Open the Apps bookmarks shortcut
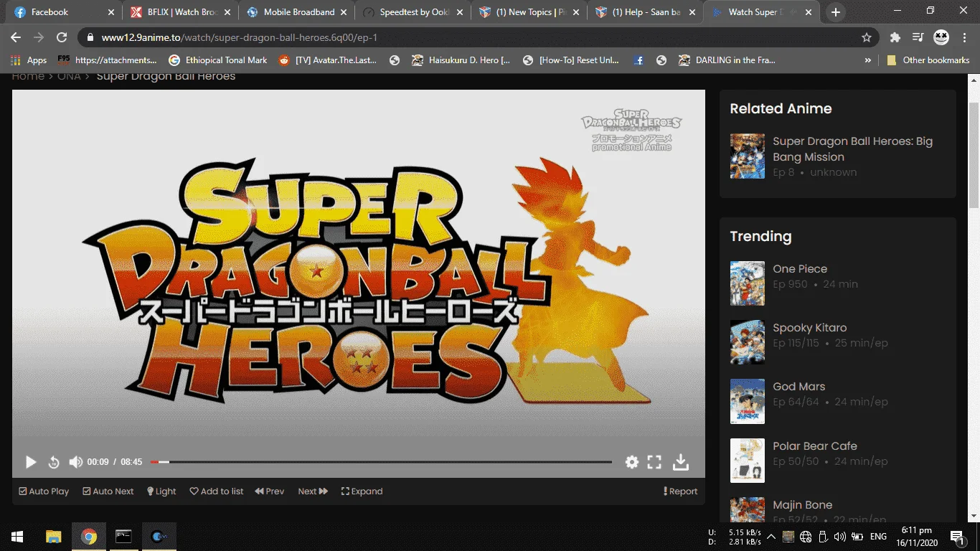This screenshot has width=980, height=551. pyautogui.click(x=29, y=60)
